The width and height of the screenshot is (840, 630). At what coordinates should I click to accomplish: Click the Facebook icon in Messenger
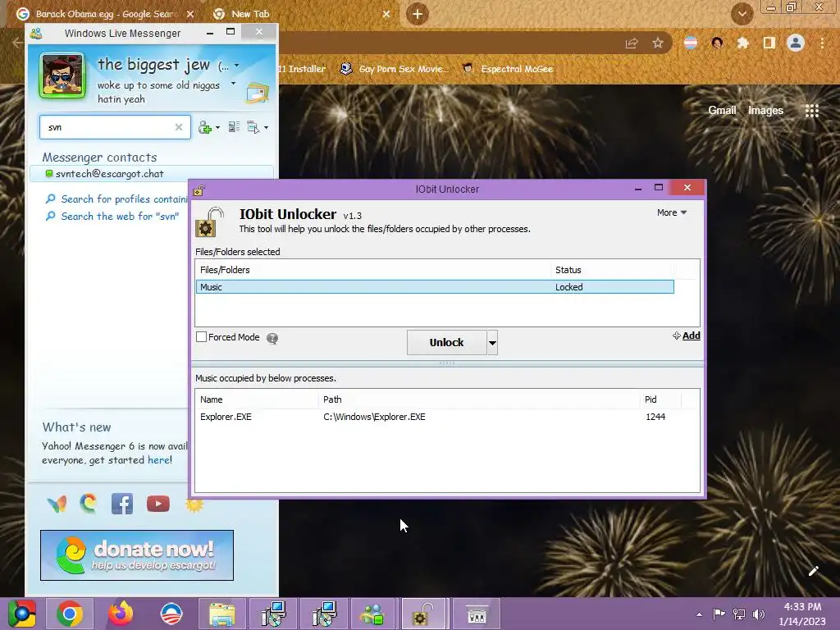click(122, 504)
